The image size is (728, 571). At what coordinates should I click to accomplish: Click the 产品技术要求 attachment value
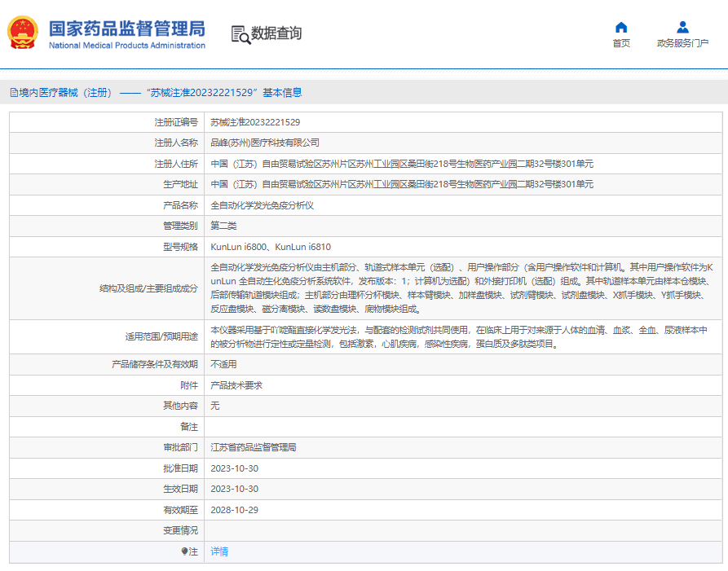(236, 385)
